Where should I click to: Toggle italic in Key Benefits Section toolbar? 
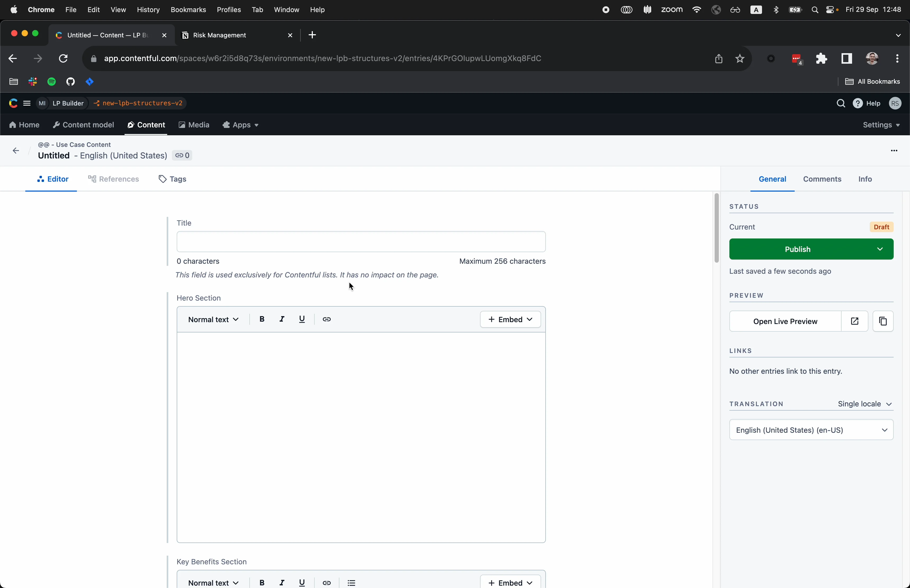282,583
